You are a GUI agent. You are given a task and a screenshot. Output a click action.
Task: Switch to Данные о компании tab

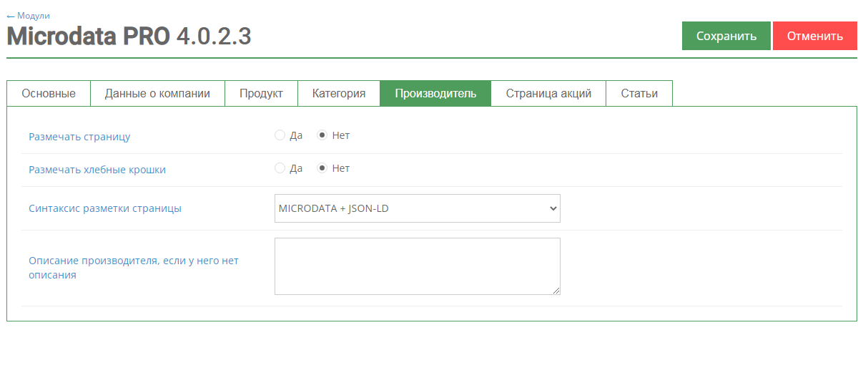pos(157,93)
